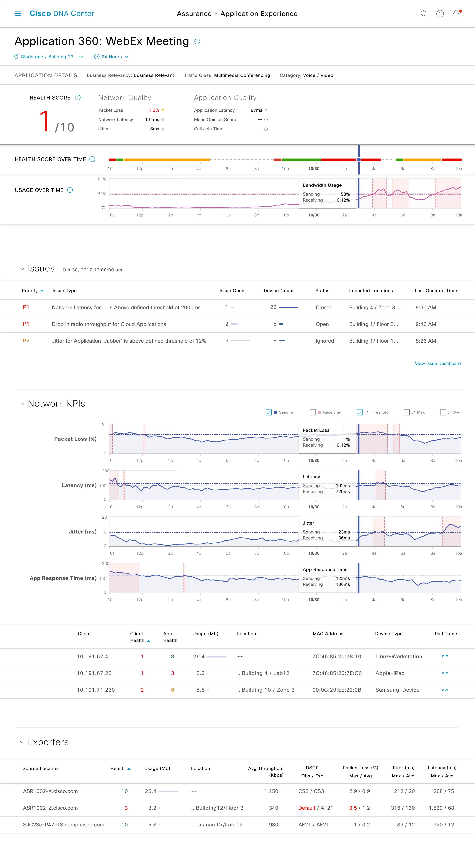Open exporter ASR1002-Z.cisco.com
The width and height of the screenshot is (475, 868).
(50, 808)
